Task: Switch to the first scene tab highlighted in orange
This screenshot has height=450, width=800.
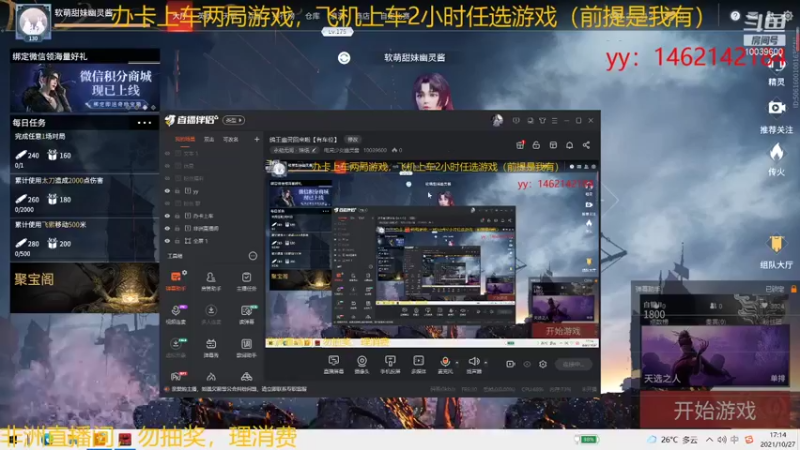Action: pos(185,139)
